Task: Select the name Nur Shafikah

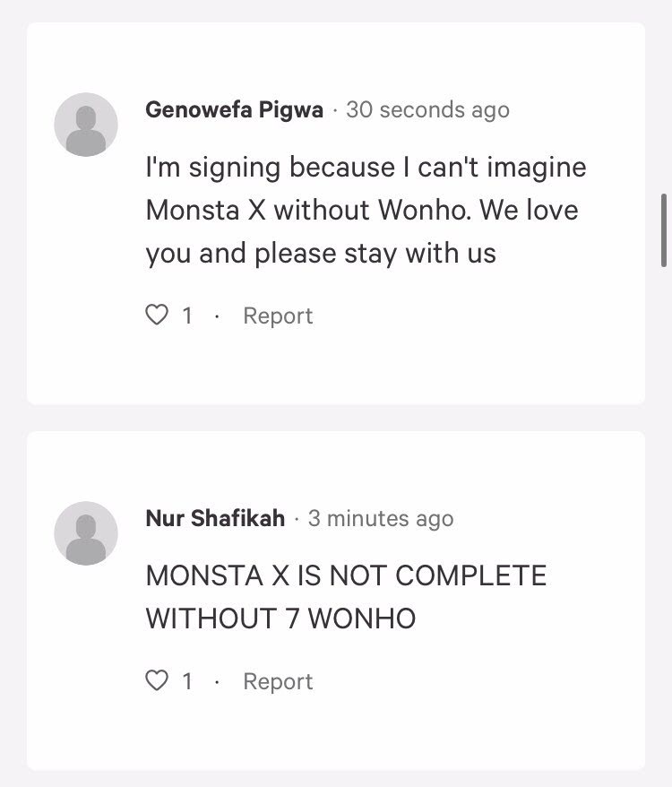Action: tap(215, 518)
